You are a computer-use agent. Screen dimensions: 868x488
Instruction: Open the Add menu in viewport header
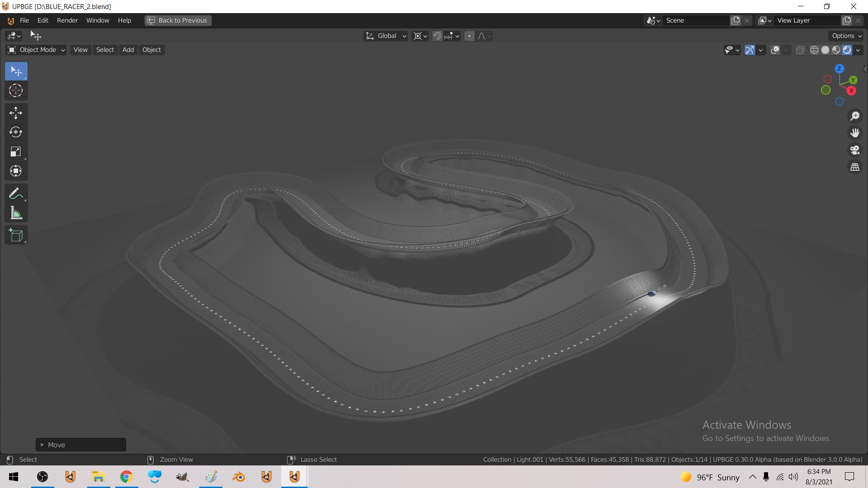[128, 50]
